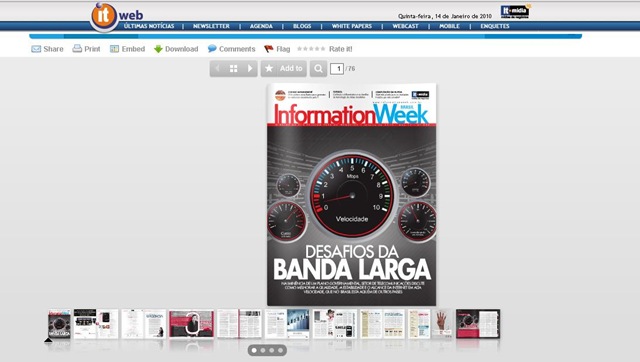This screenshot has width=640, height=362.
Task: Select the last dark spread thumbnail
Action: coord(478,324)
